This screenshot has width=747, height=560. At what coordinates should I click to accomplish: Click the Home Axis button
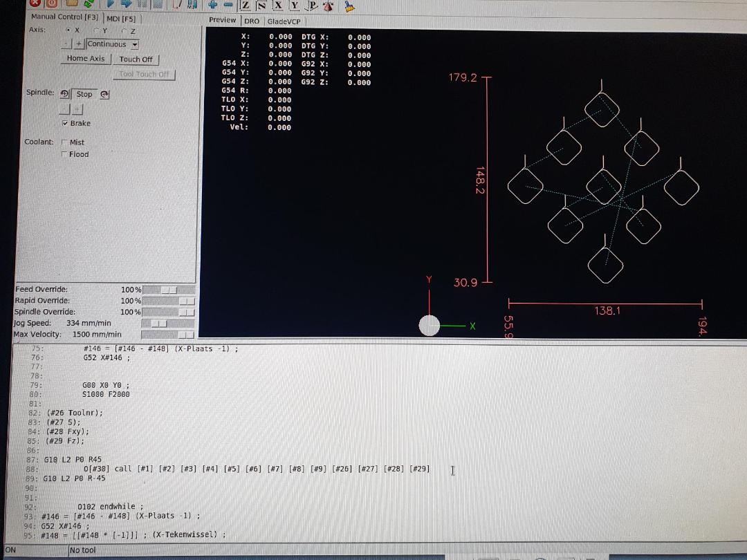85,58
